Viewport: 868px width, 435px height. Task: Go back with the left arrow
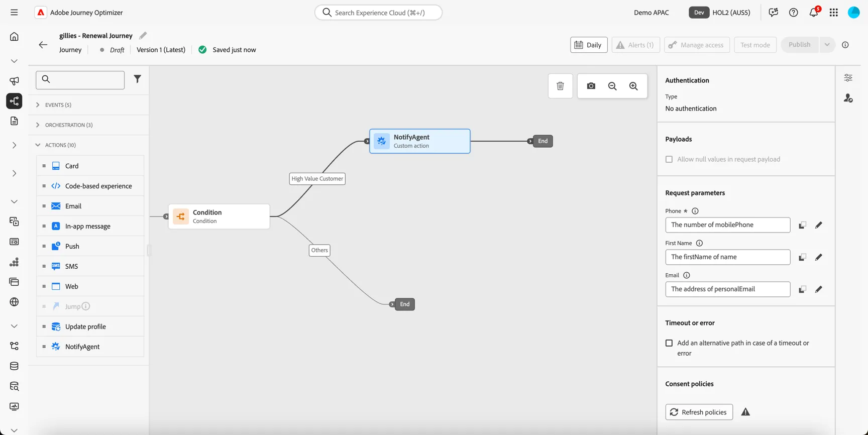pos(43,45)
